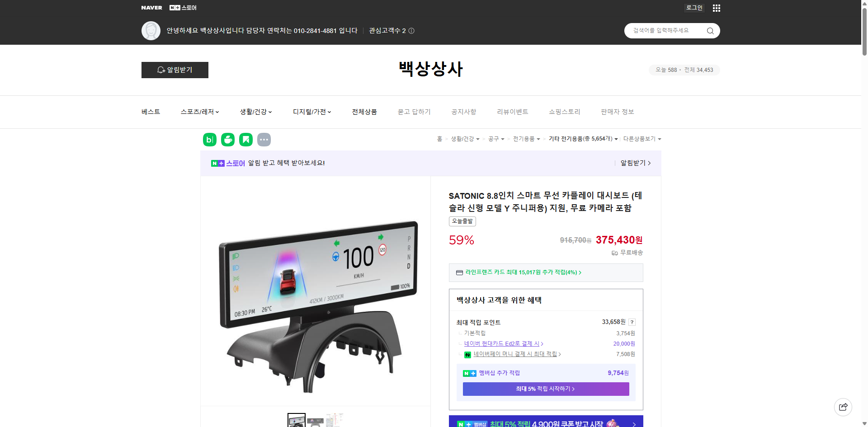Open the blog share icon

tap(209, 140)
